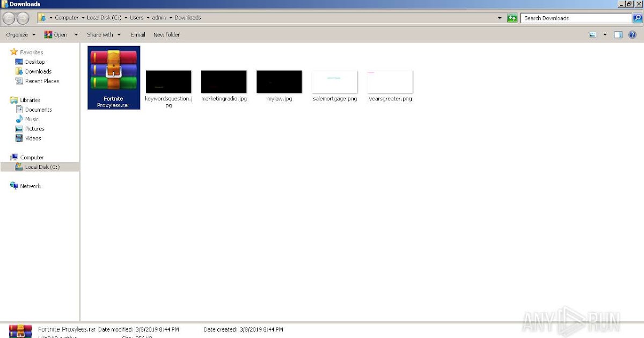Click the Downloads window title bar icon
Image resolution: width=644 pixels, height=338 pixels.
point(4,4)
